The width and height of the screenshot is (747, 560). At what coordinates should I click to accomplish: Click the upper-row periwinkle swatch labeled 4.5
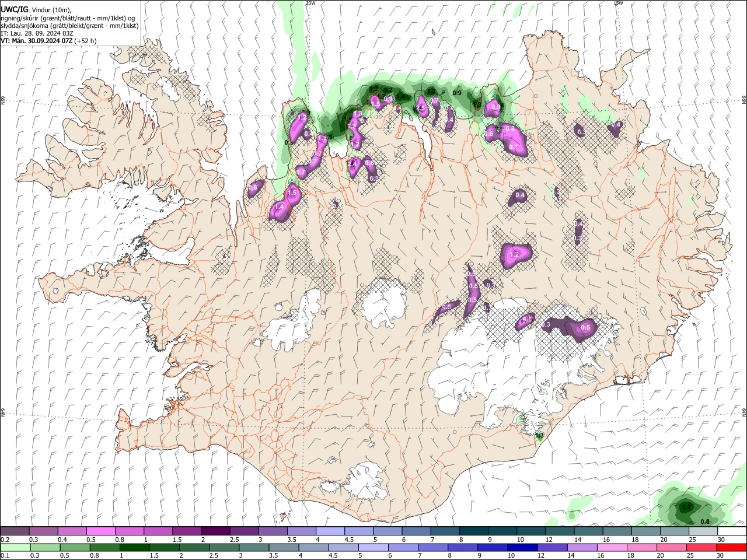point(358,531)
